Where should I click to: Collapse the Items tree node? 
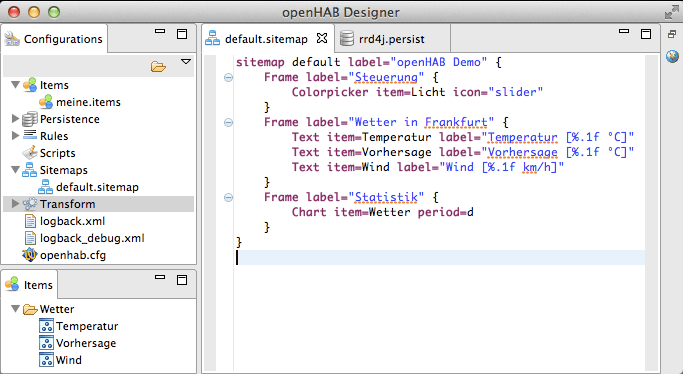click(x=15, y=84)
